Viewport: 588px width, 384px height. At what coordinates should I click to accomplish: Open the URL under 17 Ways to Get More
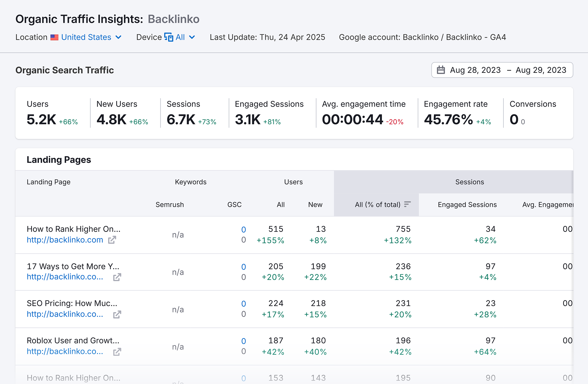65,277
